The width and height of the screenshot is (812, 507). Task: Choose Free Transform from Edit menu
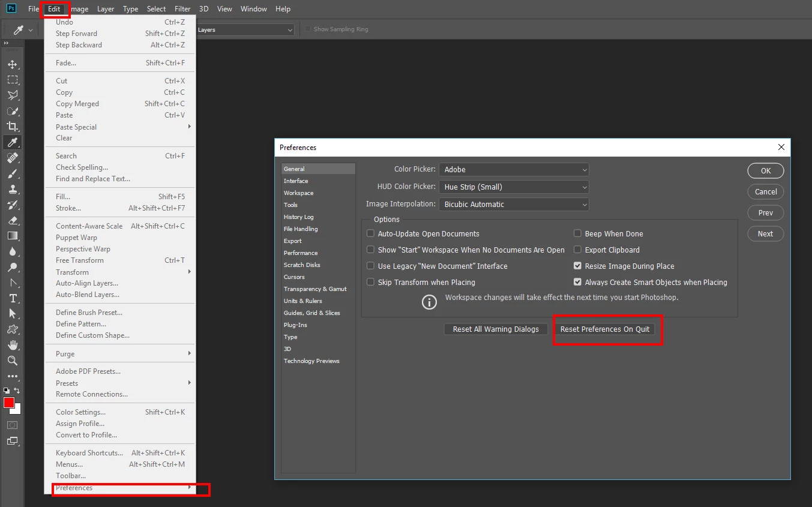click(x=121, y=260)
